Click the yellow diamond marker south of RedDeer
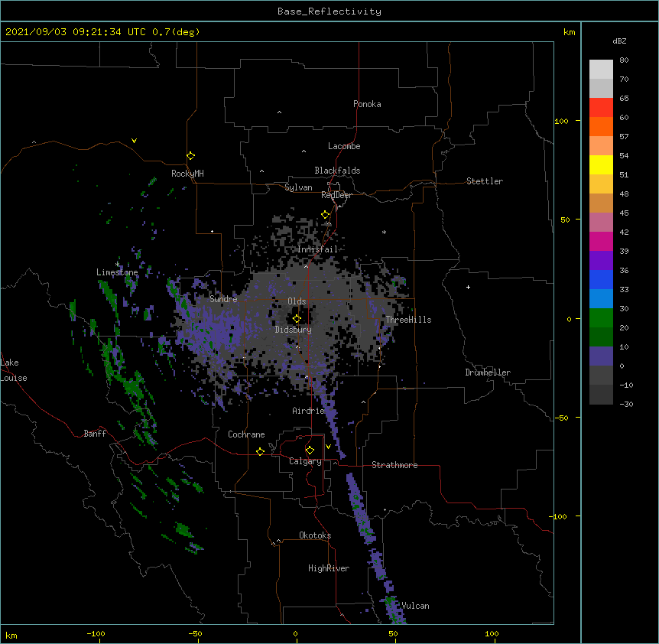659x644 pixels. [326, 215]
